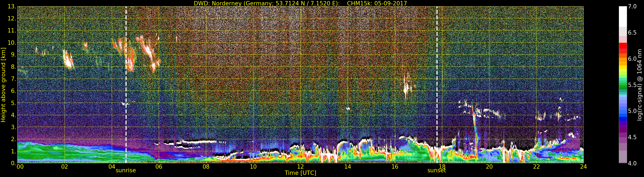This screenshot has height=177, width=644.
Task: Click the colorbar legend strip
Action: pyautogui.click(x=623, y=85)
